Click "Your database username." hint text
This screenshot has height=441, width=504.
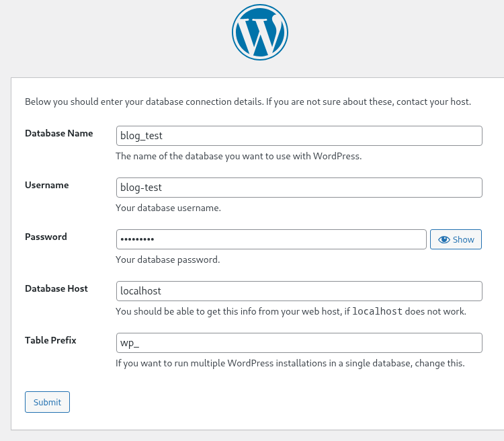168,208
